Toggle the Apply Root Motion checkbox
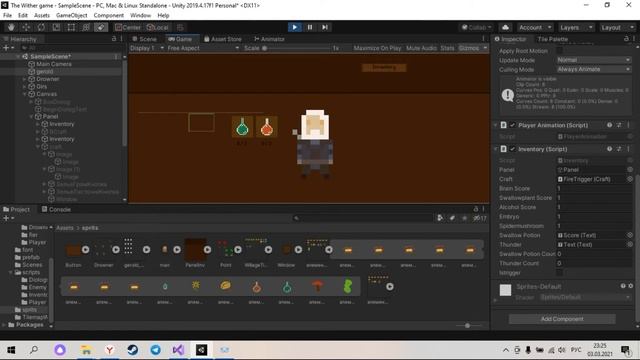640x360 pixels. coord(560,51)
